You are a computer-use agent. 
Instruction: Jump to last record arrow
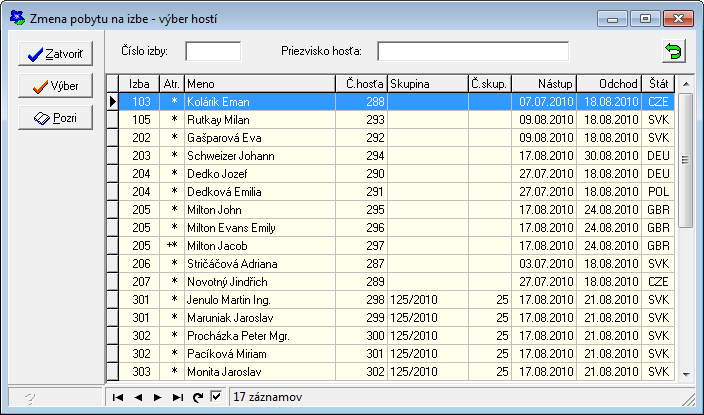click(176, 397)
